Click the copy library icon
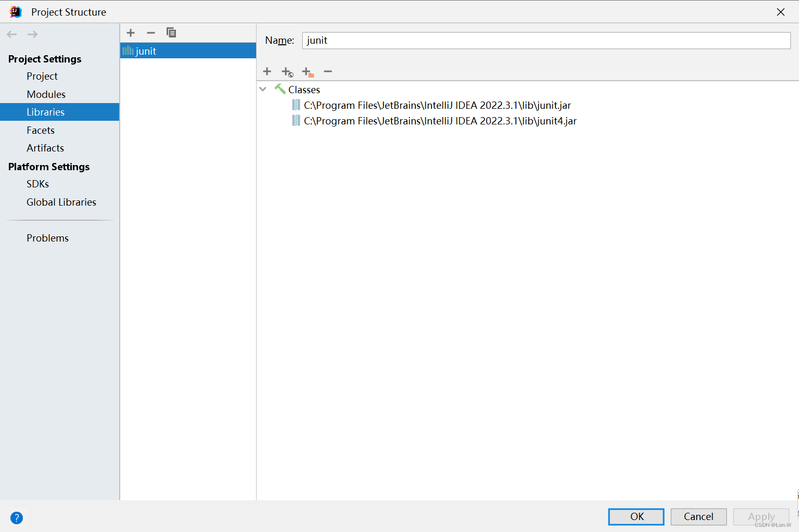Screen dimensions: 799x532 coord(171,32)
